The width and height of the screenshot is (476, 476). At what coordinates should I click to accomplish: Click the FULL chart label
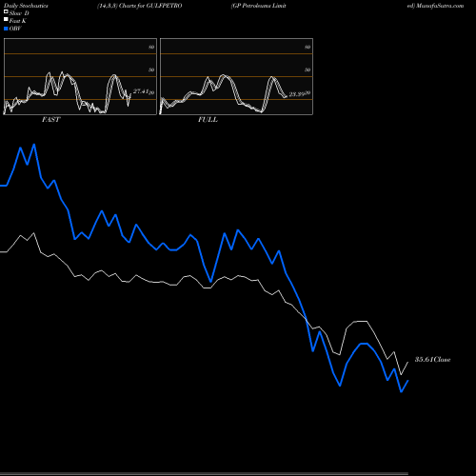[208, 120]
